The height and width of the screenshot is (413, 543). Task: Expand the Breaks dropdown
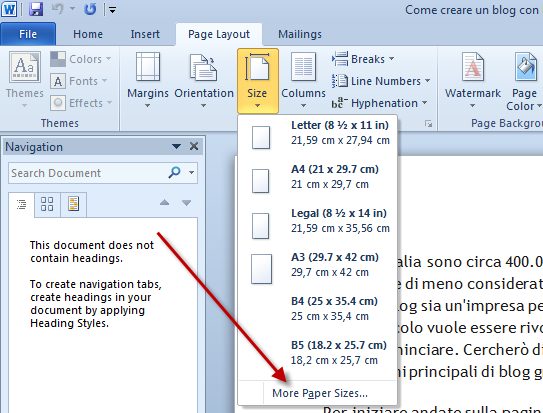point(363,59)
